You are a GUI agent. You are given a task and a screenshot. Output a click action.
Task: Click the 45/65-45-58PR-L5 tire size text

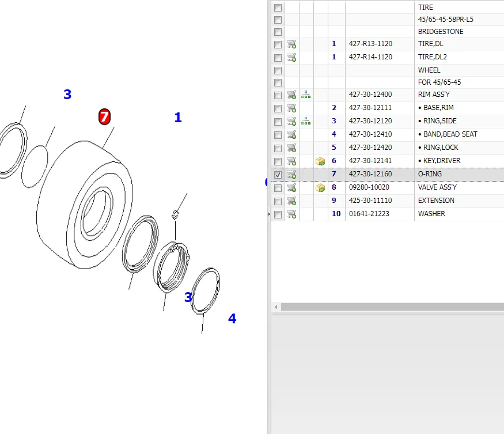[445, 19]
